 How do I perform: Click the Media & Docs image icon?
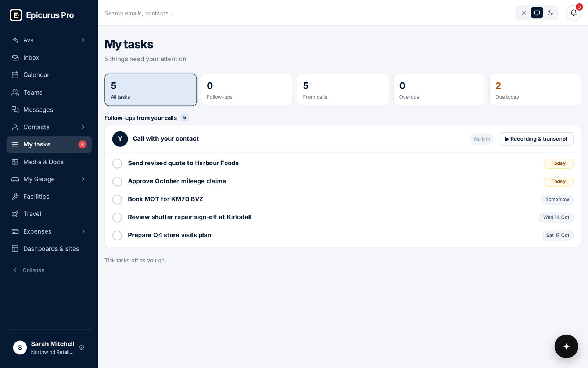(x=15, y=162)
